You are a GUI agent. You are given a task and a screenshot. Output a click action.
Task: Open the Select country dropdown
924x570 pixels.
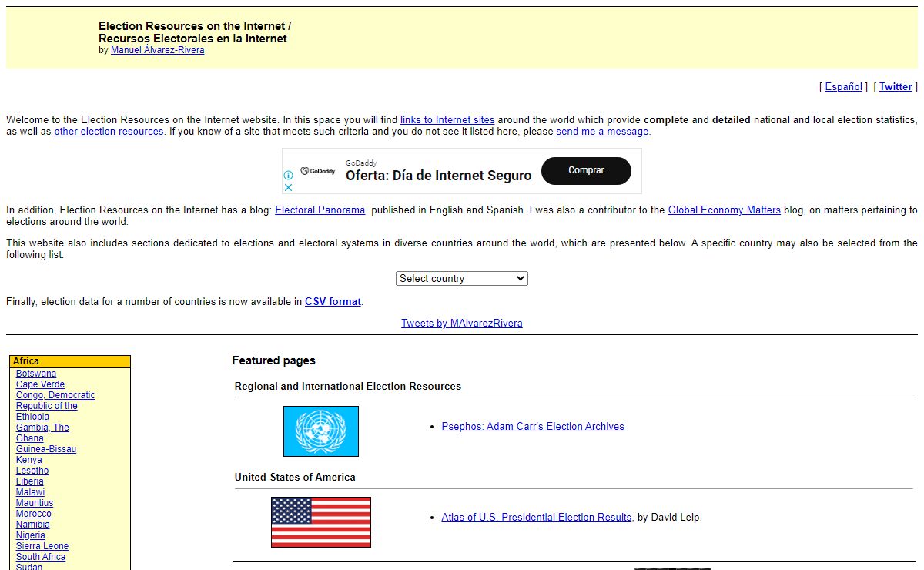tap(462, 279)
